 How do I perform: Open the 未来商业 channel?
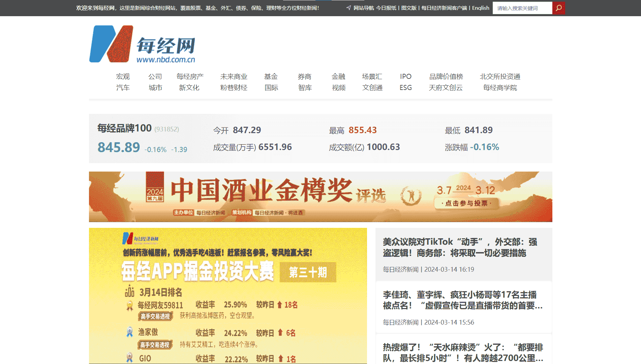(234, 77)
